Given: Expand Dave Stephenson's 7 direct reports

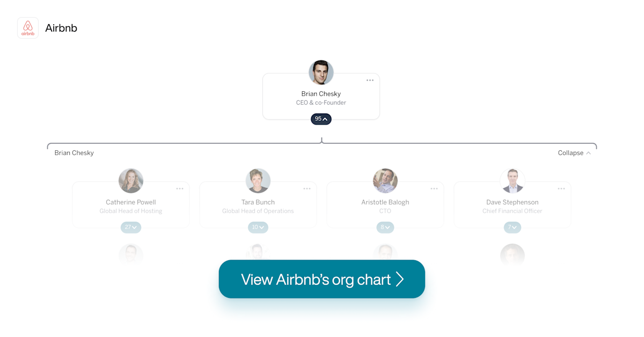Looking at the screenshot, I should [x=513, y=228].
